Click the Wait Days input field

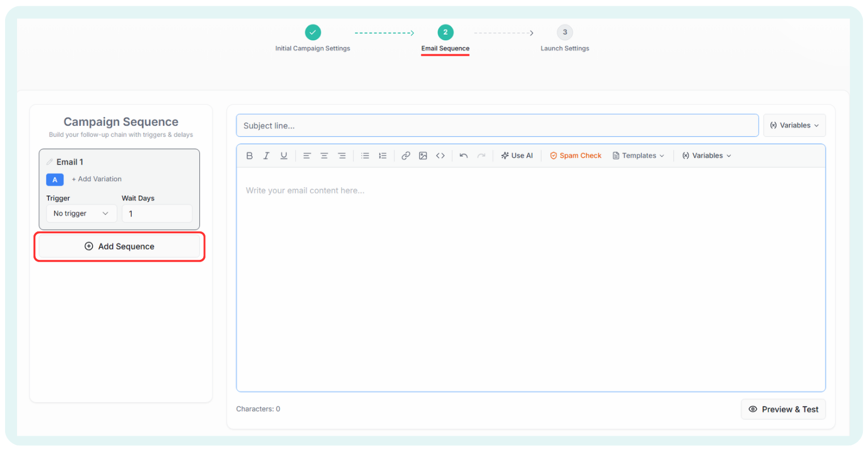click(x=157, y=213)
